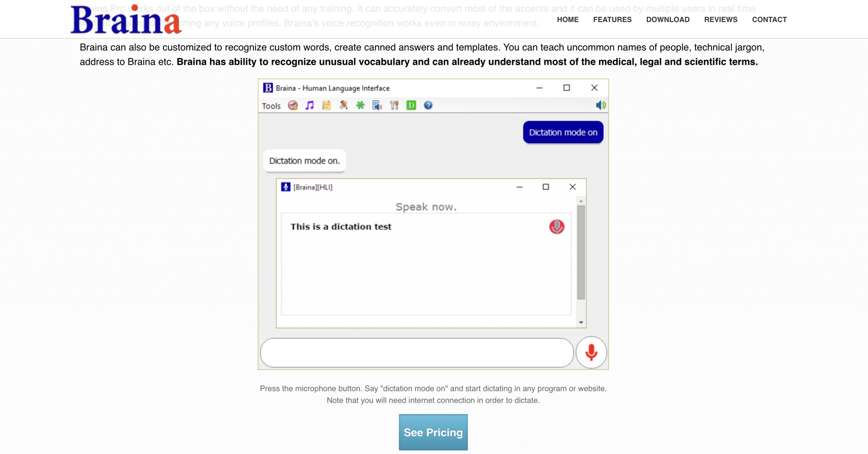Toggle the blue speaker sound icon

point(601,105)
